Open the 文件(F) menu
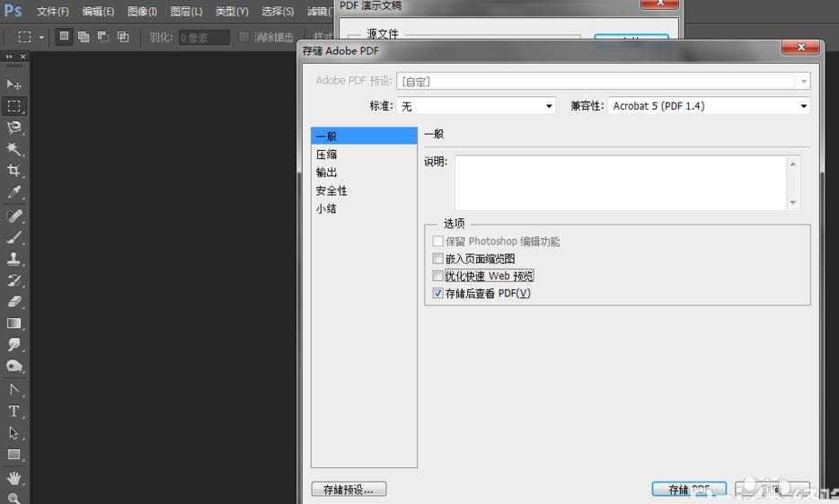 [52, 12]
